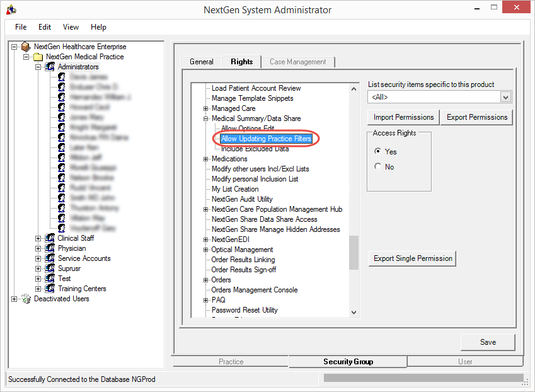The width and height of the screenshot is (535, 392).
Task: Select Password Reset Utility item
Action: [x=244, y=310]
